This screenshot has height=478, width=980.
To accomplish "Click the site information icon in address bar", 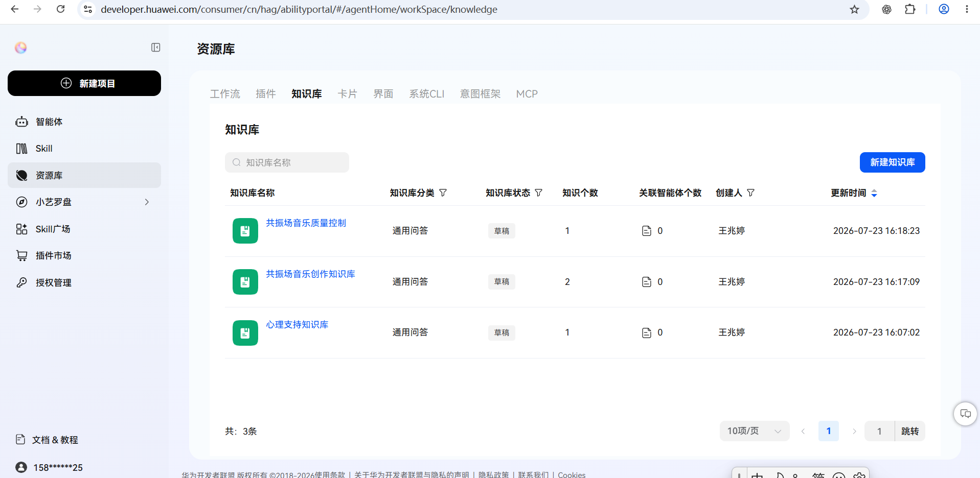I will coord(88,9).
